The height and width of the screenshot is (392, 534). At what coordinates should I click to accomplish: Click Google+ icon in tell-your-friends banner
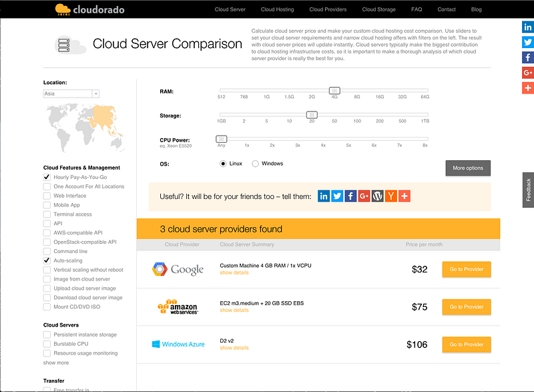point(364,196)
